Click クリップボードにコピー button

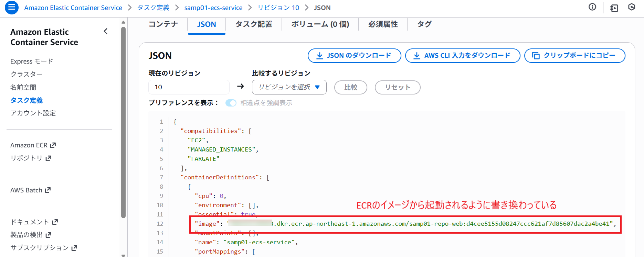[574, 56]
